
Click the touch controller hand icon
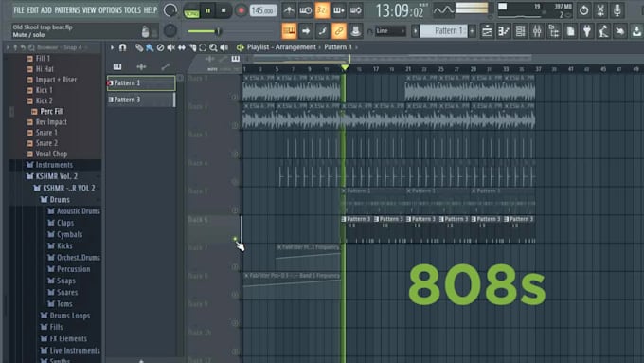(620, 31)
